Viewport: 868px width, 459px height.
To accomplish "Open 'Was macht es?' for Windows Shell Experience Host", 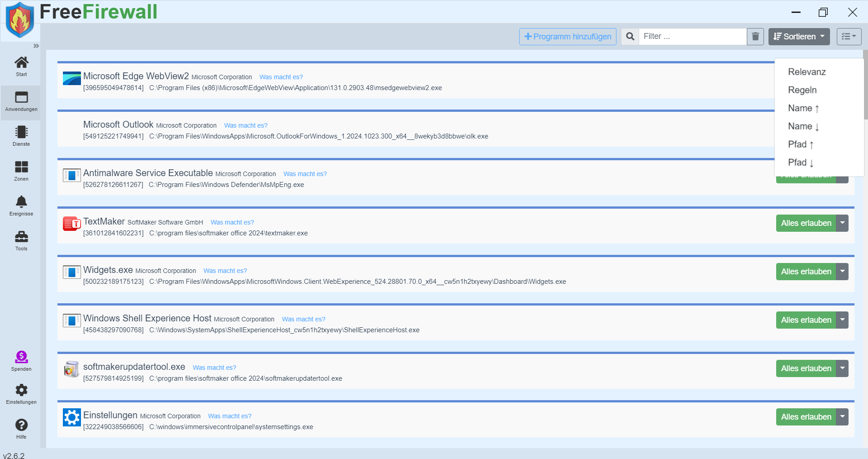I will [304, 319].
